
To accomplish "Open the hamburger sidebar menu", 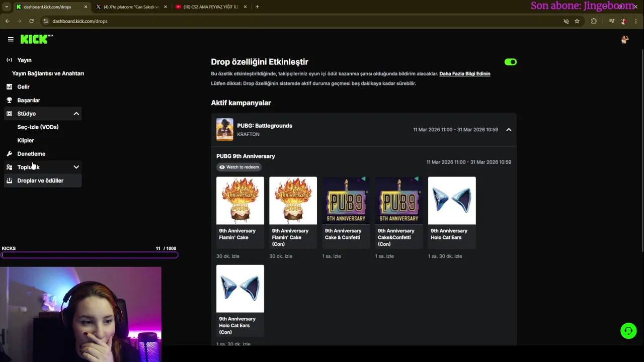I will pyautogui.click(x=11, y=39).
